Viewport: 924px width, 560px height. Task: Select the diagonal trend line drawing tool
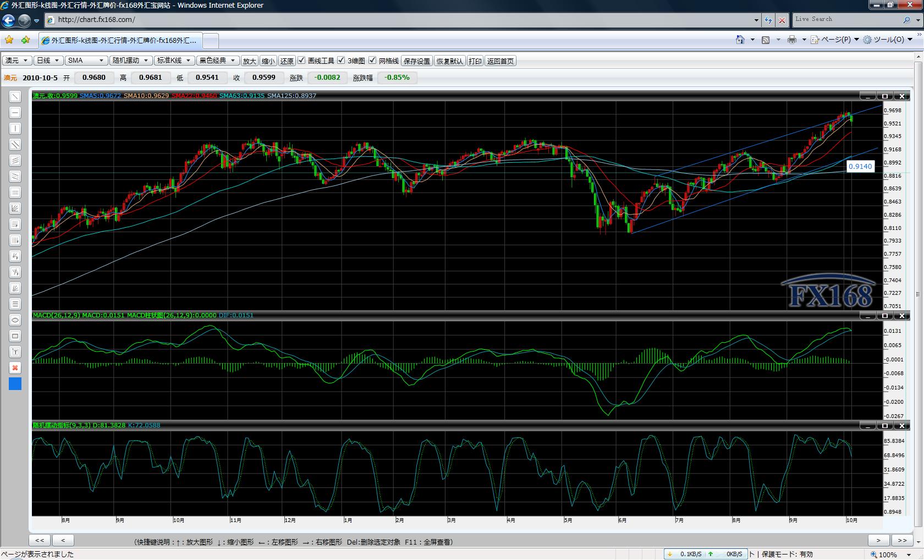point(15,97)
